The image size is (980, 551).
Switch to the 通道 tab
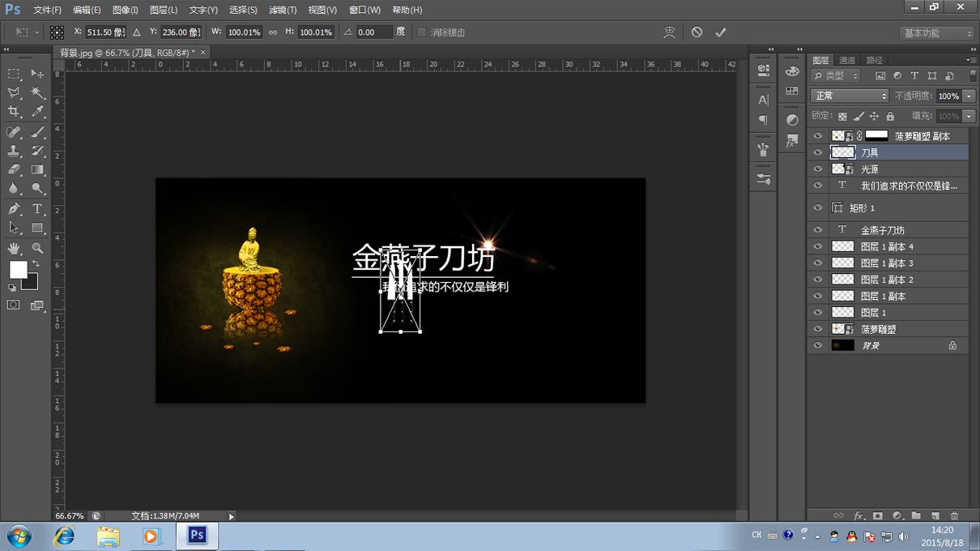coord(847,60)
